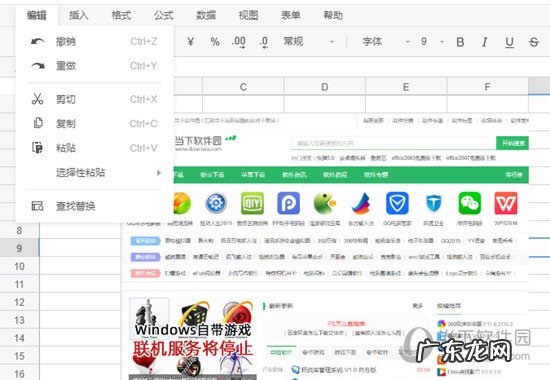Select column C header

[243, 87]
